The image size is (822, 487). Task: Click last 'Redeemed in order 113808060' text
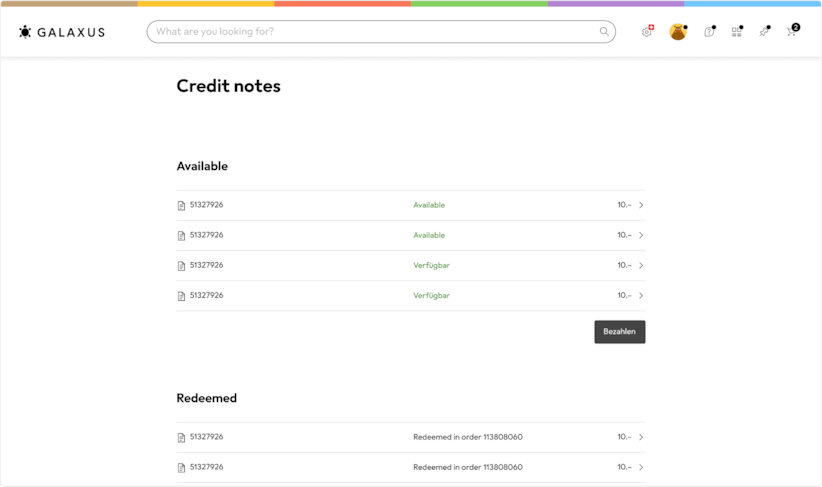[x=468, y=467]
